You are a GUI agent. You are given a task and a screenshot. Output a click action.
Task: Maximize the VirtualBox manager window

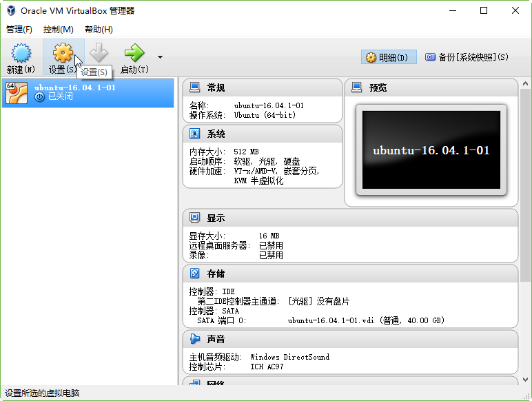point(484,10)
